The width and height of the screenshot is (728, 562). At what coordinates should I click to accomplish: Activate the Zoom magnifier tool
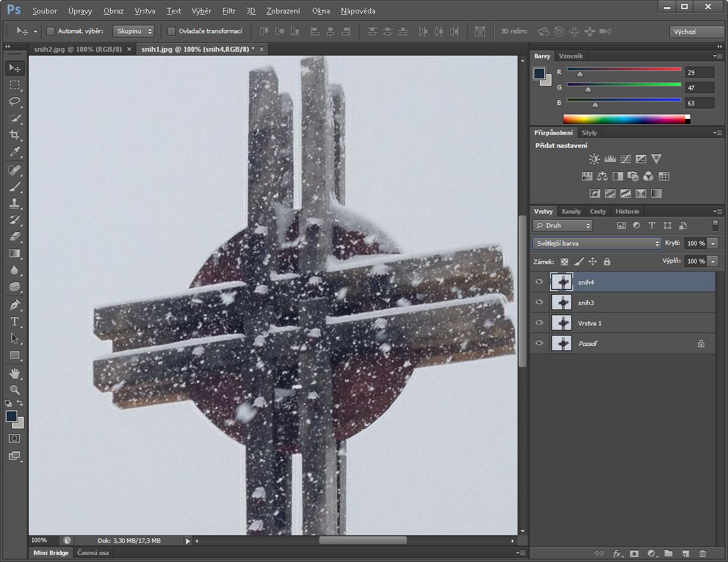click(14, 389)
